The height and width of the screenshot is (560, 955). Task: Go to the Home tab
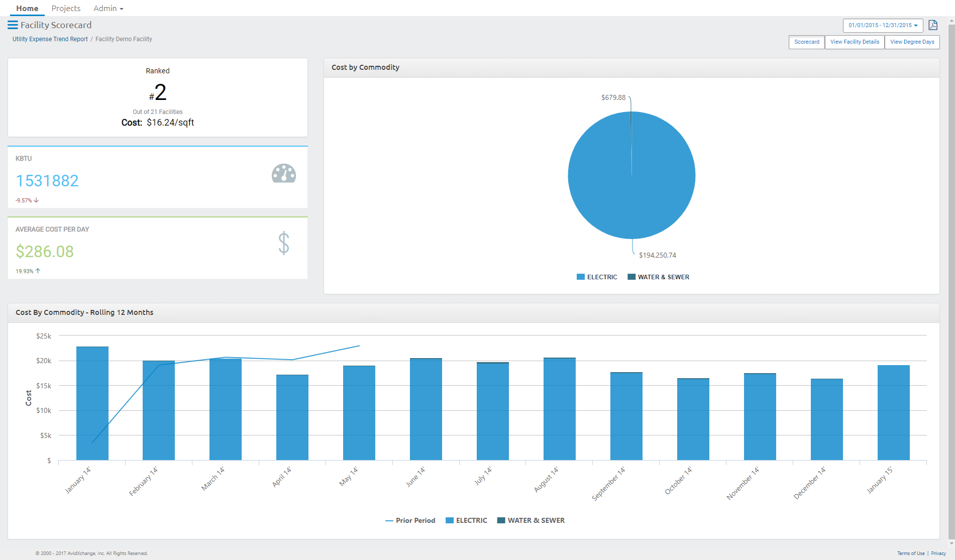click(x=27, y=9)
